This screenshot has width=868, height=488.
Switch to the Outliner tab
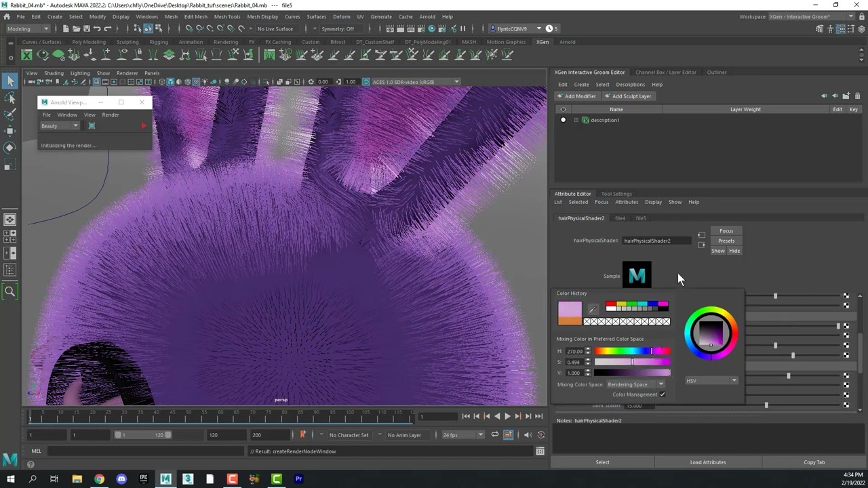pos(716,73)
